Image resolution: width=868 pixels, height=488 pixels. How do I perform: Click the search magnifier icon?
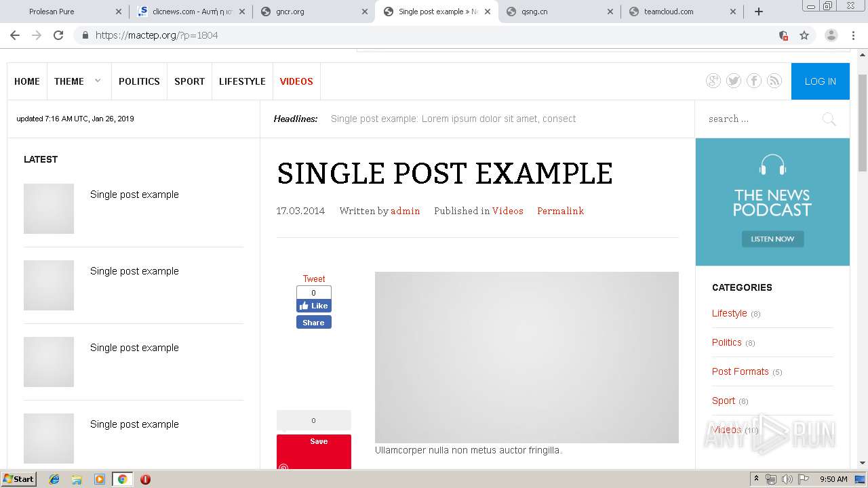[829, 119]
